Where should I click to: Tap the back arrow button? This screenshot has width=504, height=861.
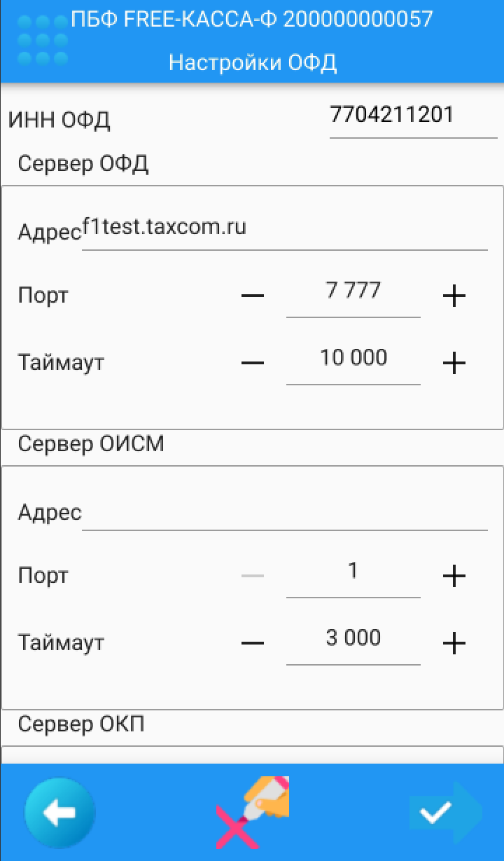60,813
